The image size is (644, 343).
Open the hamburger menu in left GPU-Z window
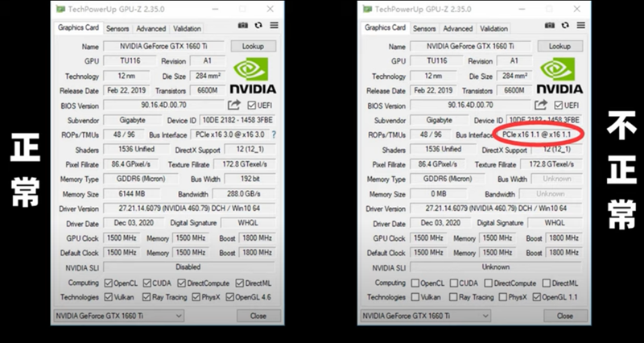pos(274,26)
